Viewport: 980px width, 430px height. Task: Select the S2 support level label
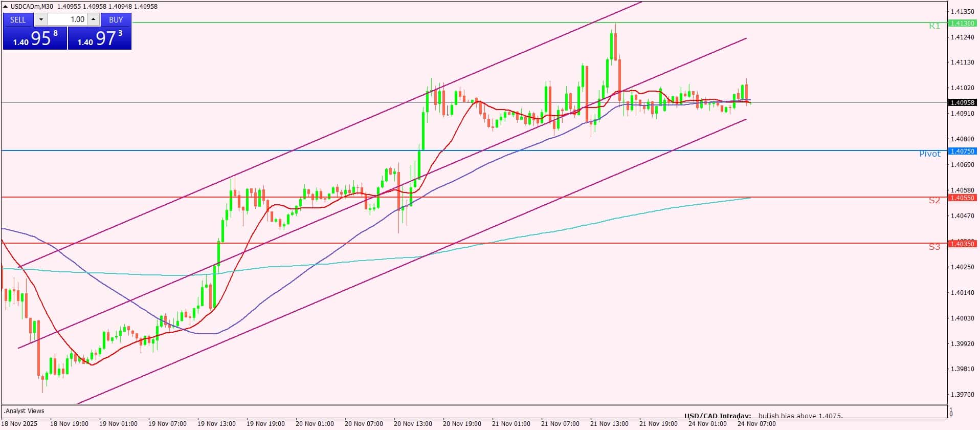(x=934, y=200)
